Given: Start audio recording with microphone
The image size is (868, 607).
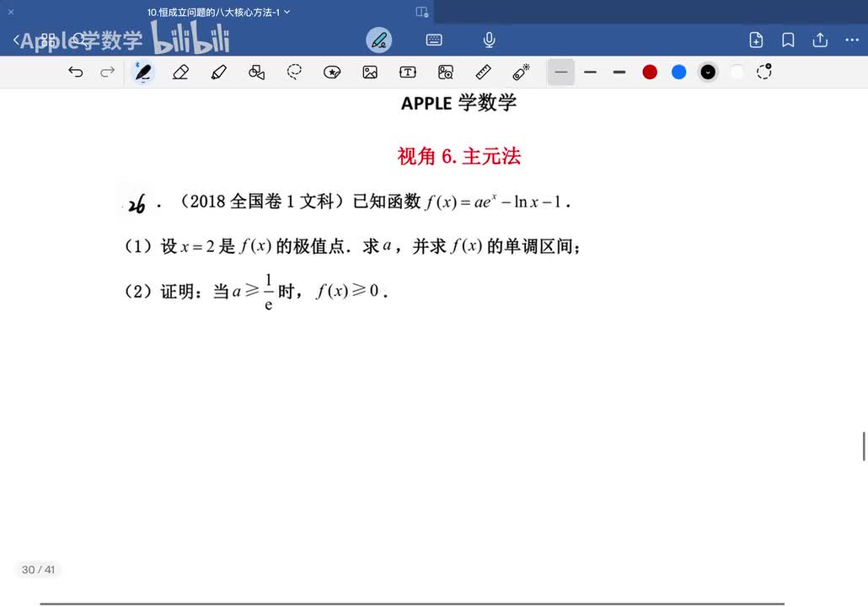Looking at the screenshot, I should 489,40.
